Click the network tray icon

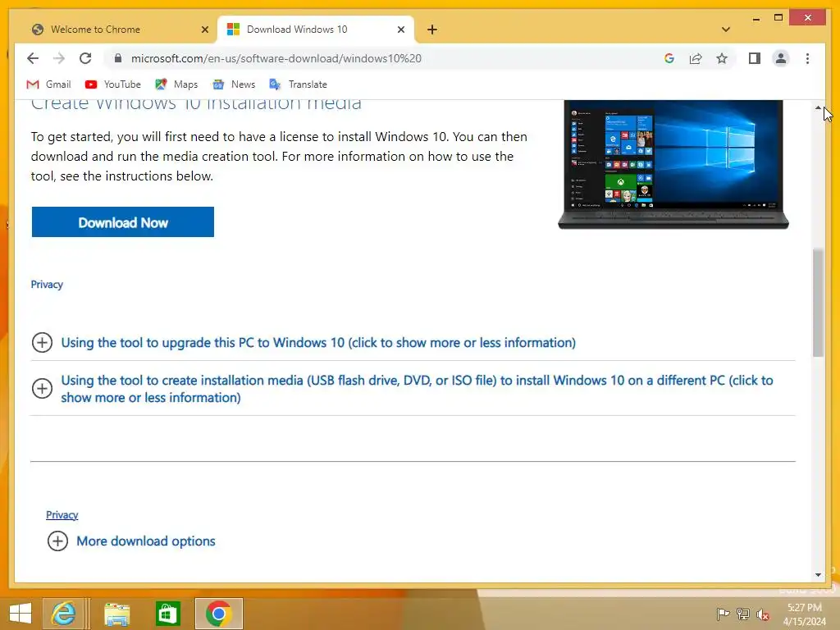743,614
